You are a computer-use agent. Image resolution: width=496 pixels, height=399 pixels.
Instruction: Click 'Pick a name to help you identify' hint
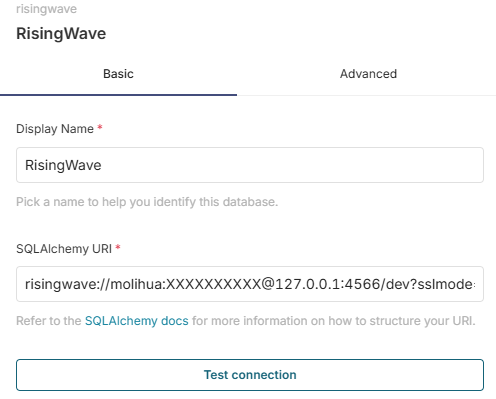point(147,202)
